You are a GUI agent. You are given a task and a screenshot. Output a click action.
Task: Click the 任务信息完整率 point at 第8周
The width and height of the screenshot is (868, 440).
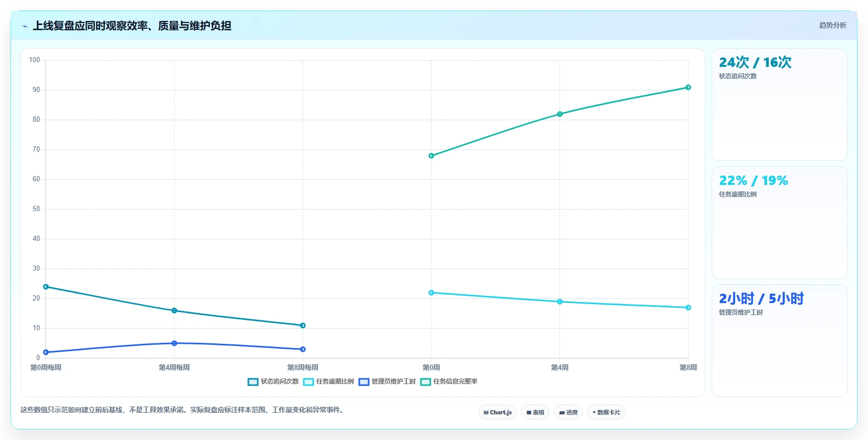688,87
